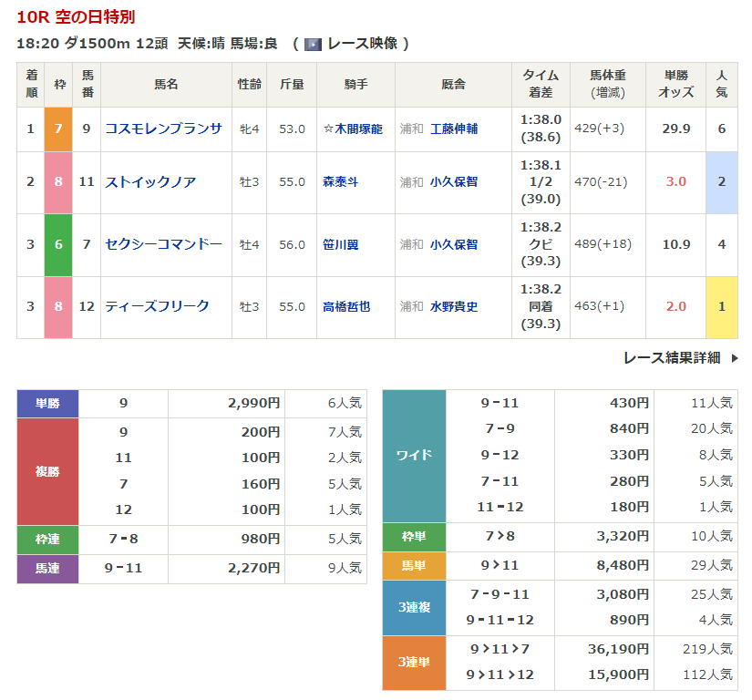The image size is (752, 700).
Task: Expand レース結果詳細 arrow
Action: pos(735,358)
